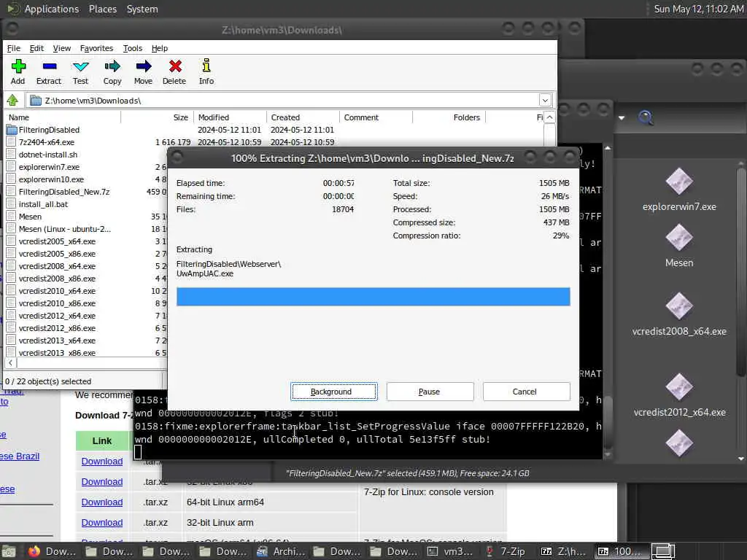Click the Test toolbar icon
The width and height of the screenshot is (747, 560).
click(x=80, y=71)
